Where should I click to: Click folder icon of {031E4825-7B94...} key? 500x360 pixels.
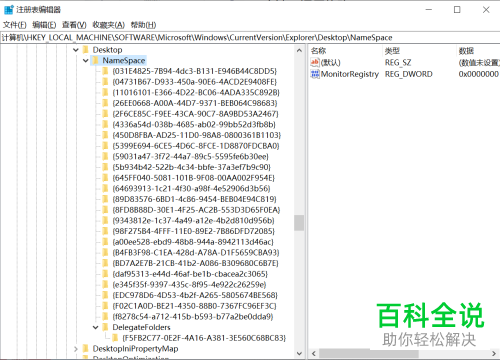105,71
